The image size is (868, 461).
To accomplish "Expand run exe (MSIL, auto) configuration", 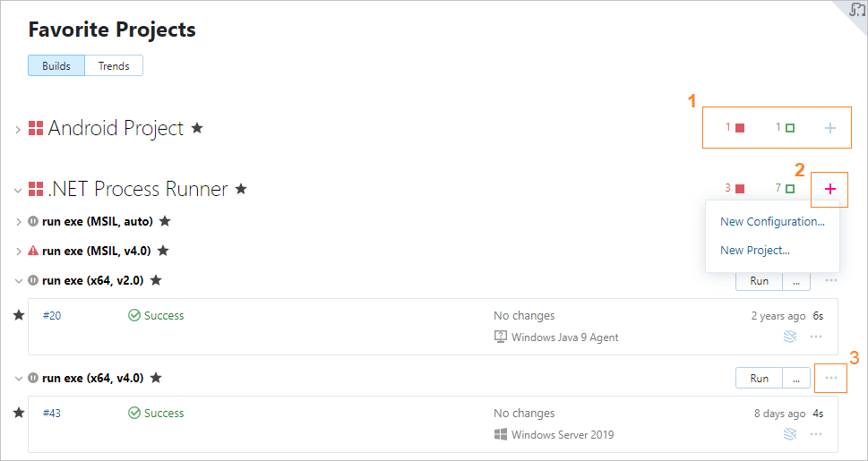I will [x=19, y=221].
